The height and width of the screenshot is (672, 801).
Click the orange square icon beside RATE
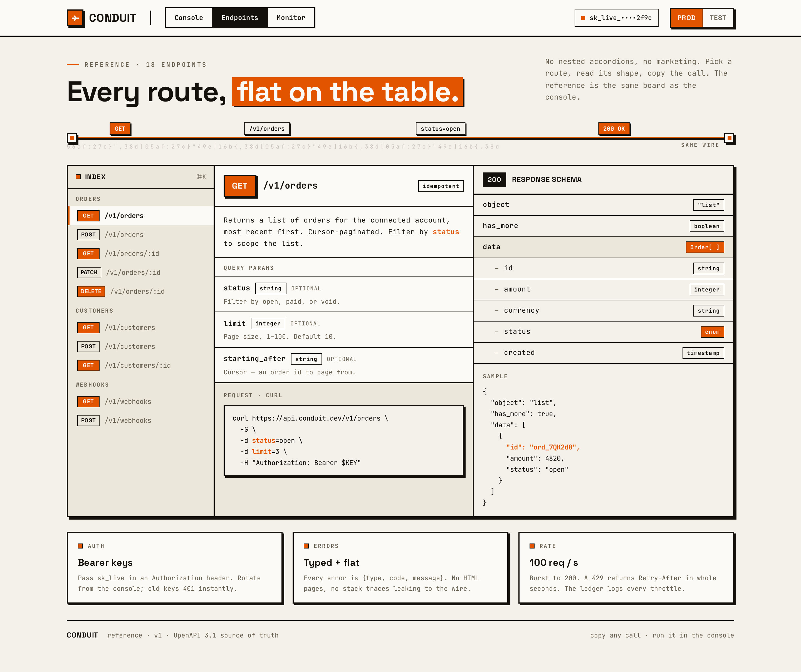(x=532, y=546)
